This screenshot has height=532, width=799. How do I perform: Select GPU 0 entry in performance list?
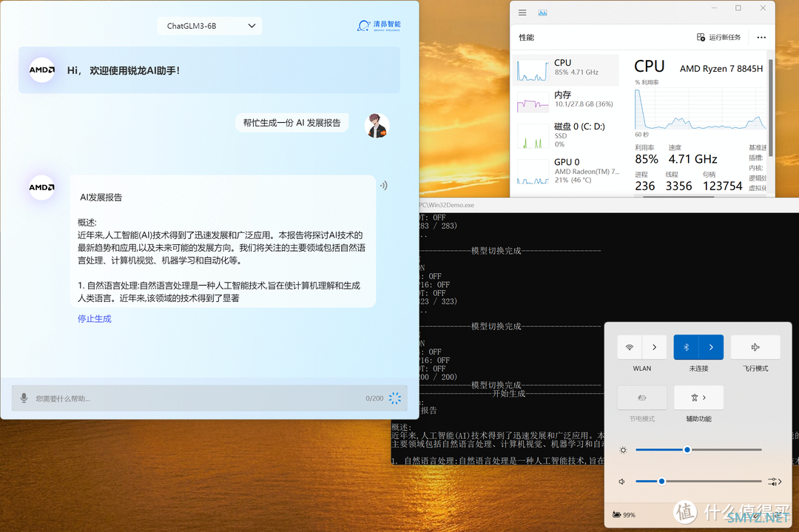coord(566,171)
